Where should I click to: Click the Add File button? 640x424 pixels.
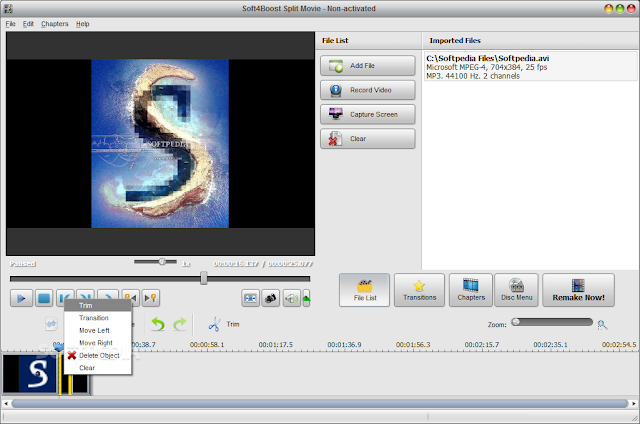point(368,66)
